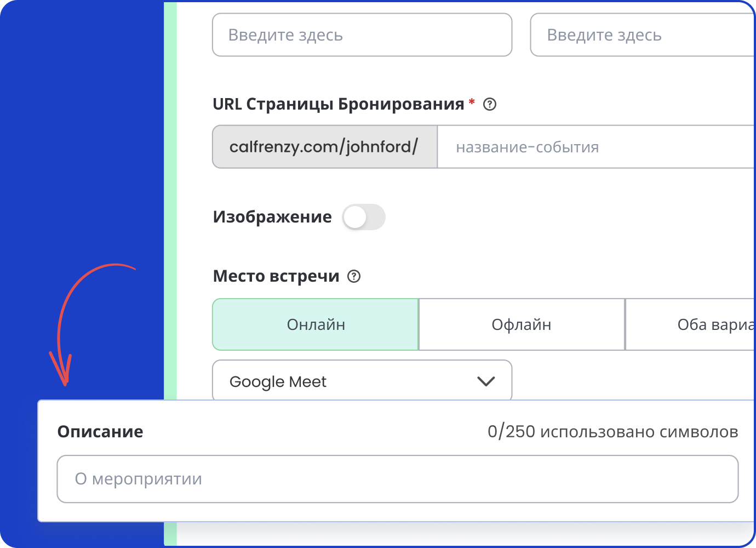Select the Онлайн meeting option
The image size is (756, 548).
(316, 324)
